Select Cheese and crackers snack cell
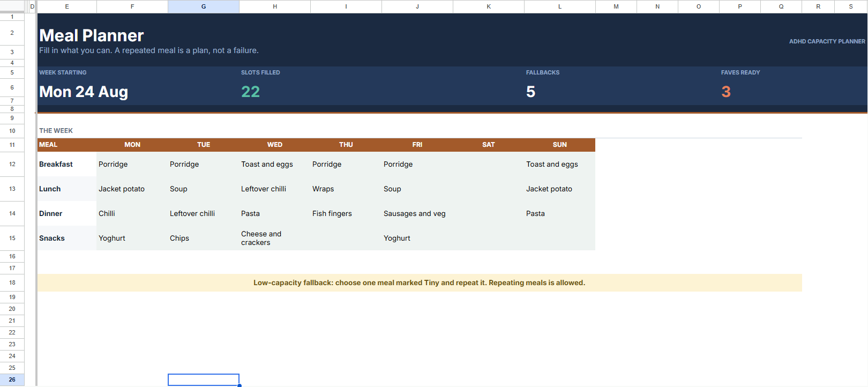868x387 pixels. (x=275, y=238)
